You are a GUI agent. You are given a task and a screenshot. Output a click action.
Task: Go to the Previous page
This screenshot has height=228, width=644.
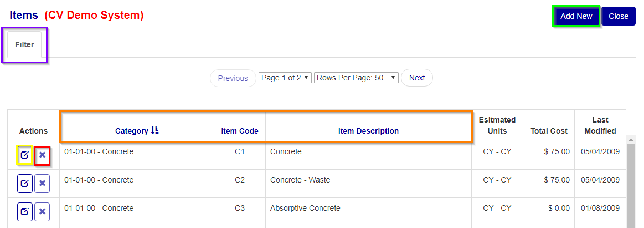[x=233, y=78]
